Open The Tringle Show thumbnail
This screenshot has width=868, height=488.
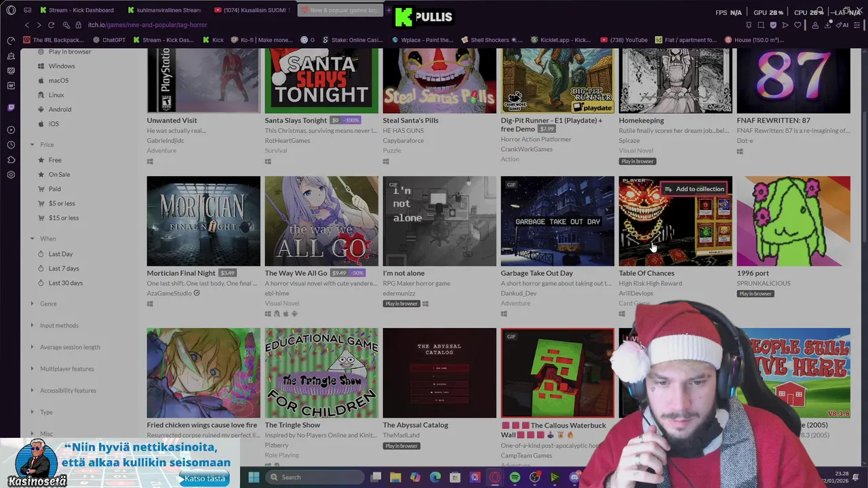[321, 373]
